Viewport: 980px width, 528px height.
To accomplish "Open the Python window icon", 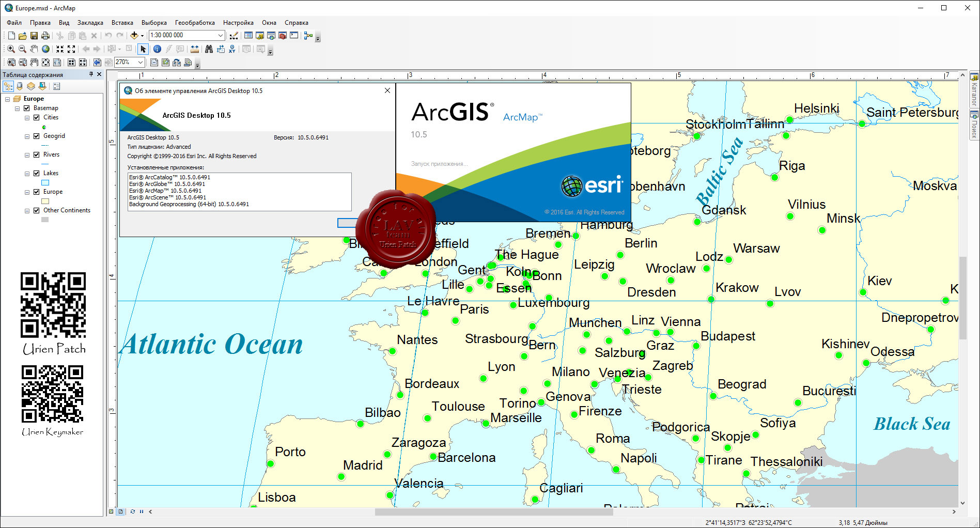I will click(x=294, y=36).
